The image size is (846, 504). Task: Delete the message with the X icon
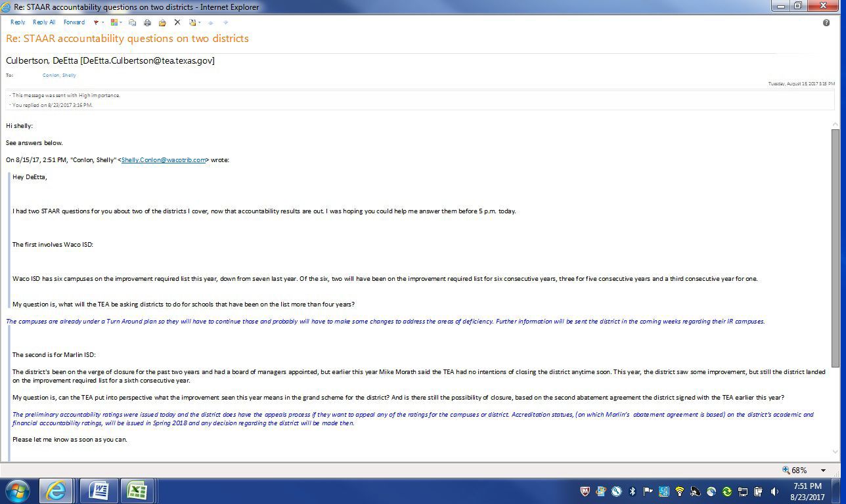tap(177, 22)
